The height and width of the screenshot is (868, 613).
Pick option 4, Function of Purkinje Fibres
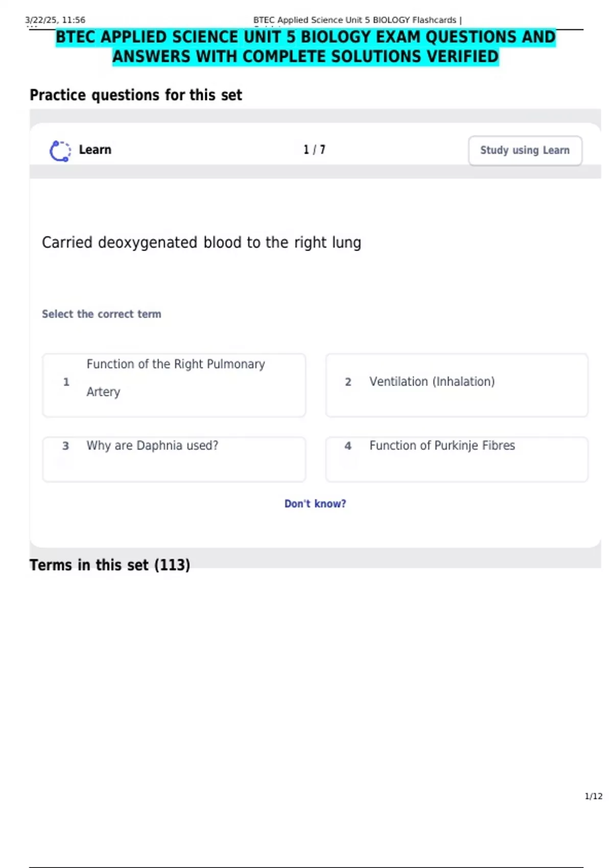tap(457, 459)
